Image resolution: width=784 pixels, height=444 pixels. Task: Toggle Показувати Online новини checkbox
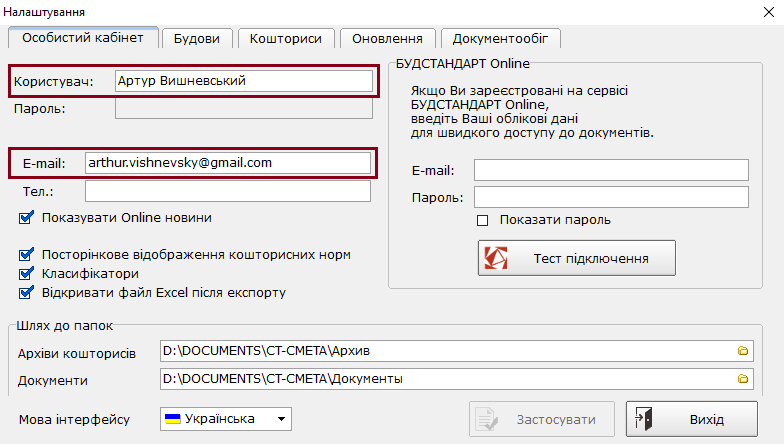click(26, 218)
